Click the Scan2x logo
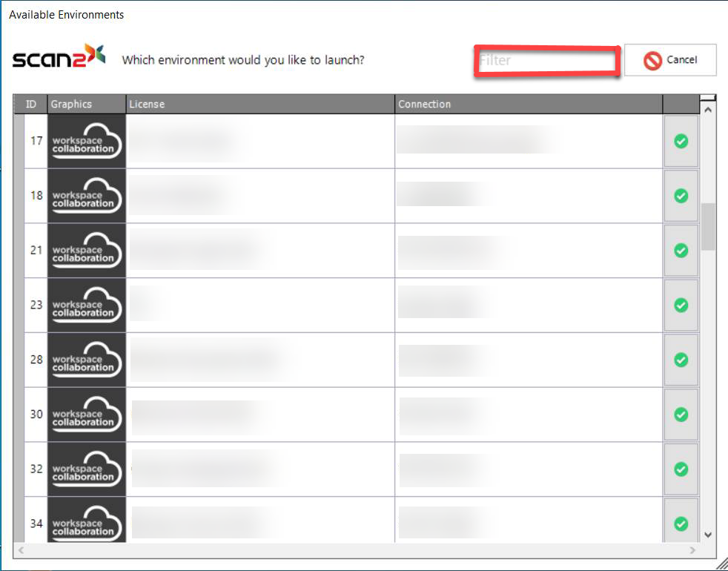 point(59,59)
